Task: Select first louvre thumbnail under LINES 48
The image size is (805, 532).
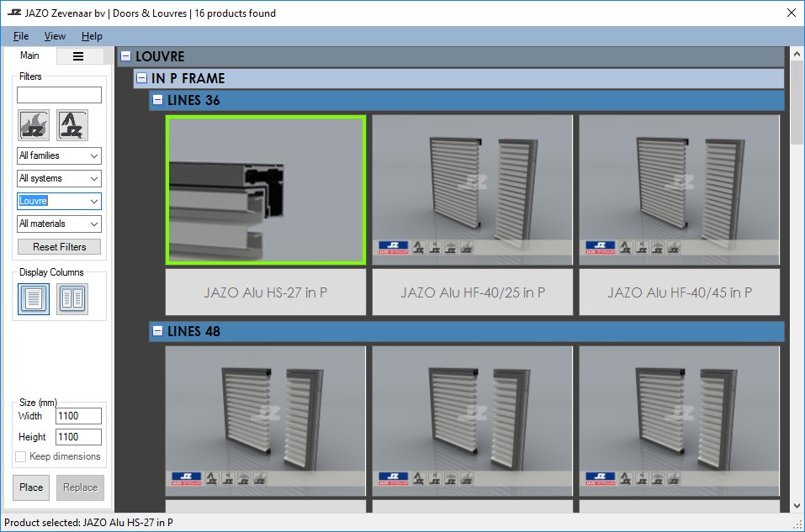Action: click(x=266, y=421)
